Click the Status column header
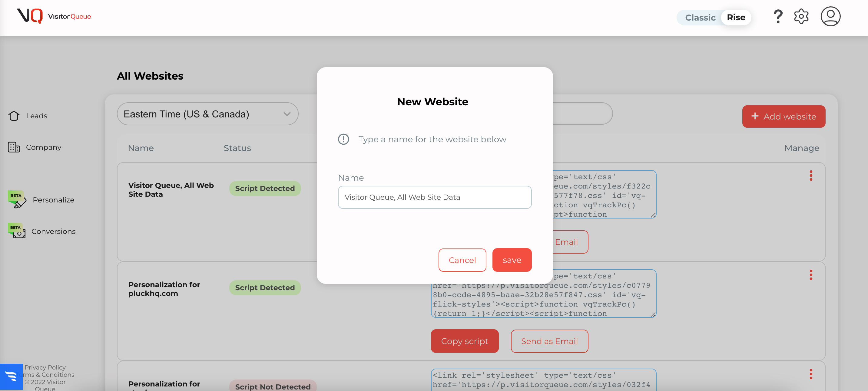Image resolution: width=868 pixels, height=391 pixels. point(237,148)
